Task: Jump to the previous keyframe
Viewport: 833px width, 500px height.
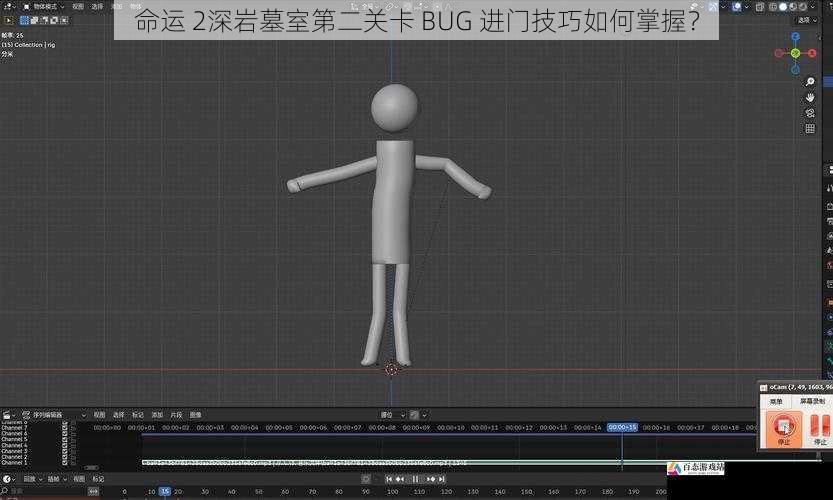Action: 400,479
